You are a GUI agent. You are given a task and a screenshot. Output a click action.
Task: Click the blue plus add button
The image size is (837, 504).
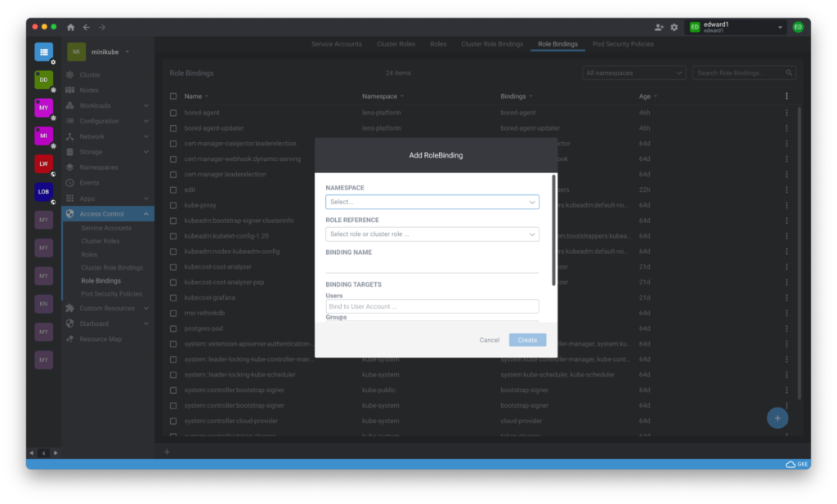[x=777, y=417]
